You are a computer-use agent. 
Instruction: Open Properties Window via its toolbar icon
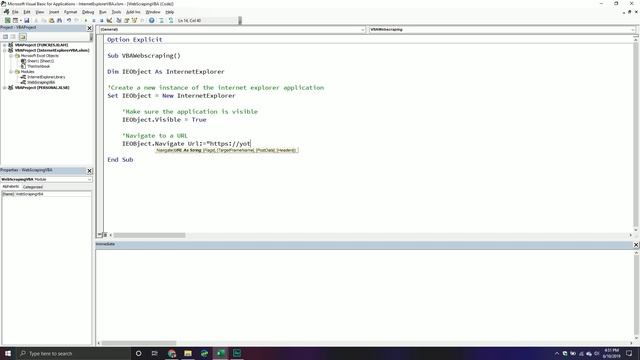[x=127, y=20]
